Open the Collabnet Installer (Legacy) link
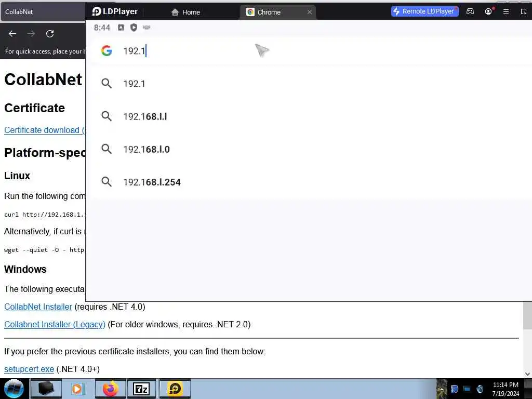Image resolution: width=532 pixels, height=399 pixels. pyautogui.click(x=55, y=324)
